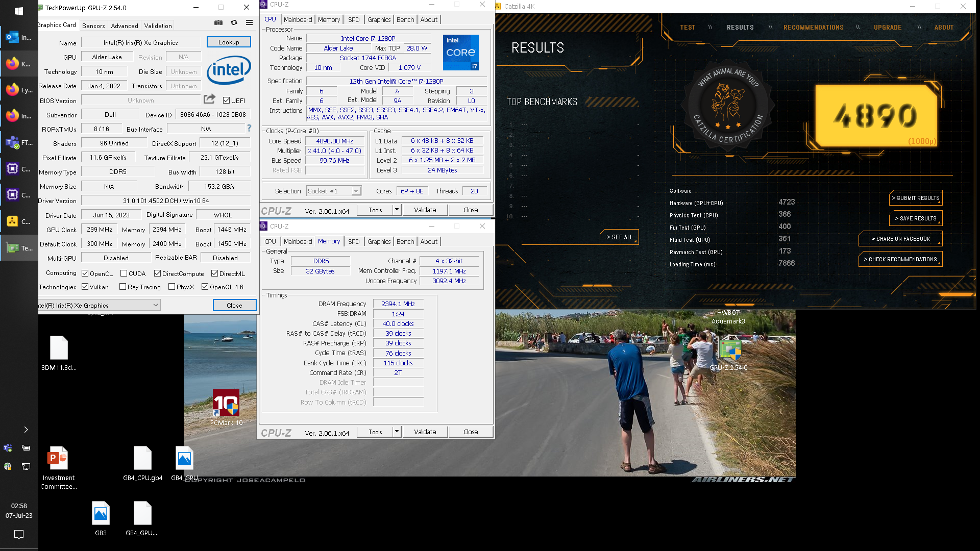Viewport: 980px width, 551px height.
Task: Open Tools dropdown arrow in upper CPU-Z
Action: pos(397,210)
